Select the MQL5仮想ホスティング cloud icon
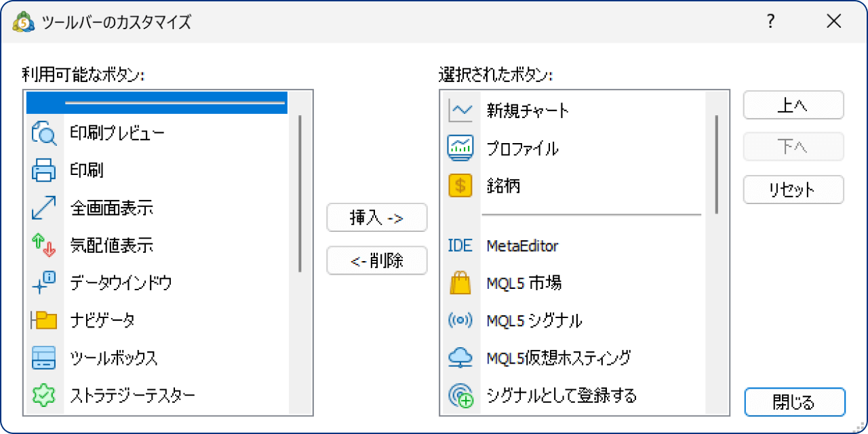Screen dimensions: 868x434 coord(459,357)
